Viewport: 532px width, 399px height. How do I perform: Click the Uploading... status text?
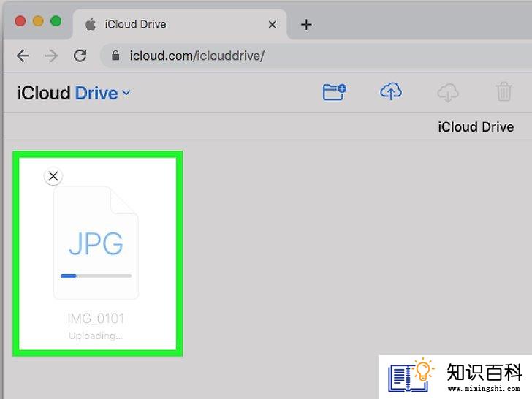click(96, 335)
